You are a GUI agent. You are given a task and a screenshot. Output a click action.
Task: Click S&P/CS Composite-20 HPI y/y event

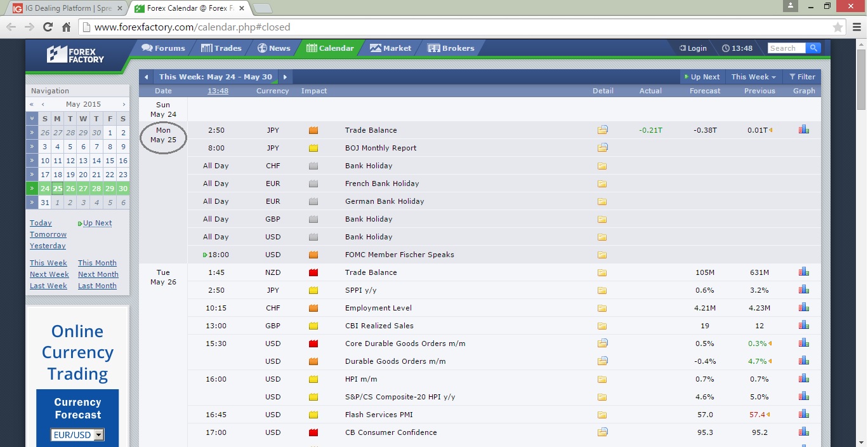pyautogui.click(x=400, y=397)
